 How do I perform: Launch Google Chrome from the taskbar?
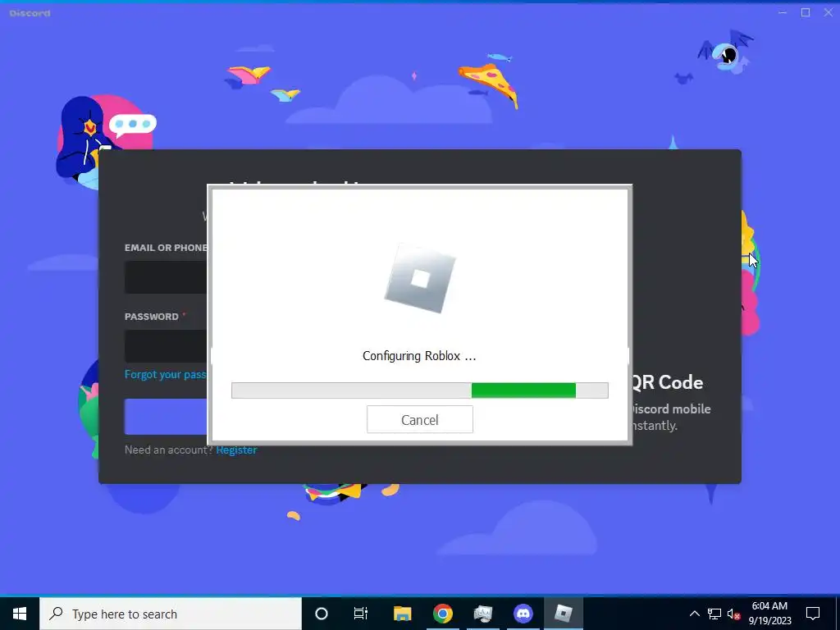click(x=442, y=614)
